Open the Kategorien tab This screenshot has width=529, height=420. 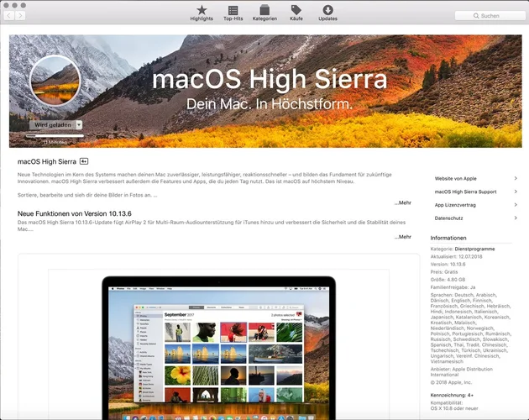point(264,13)
